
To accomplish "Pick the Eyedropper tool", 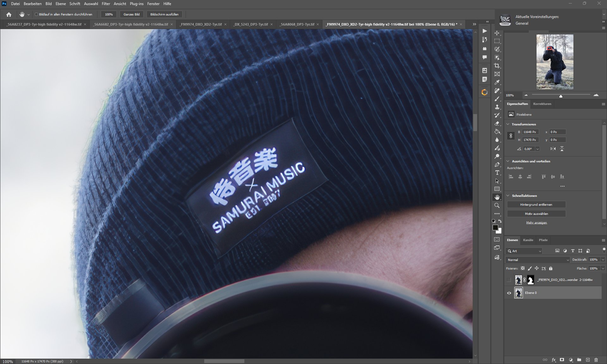I will (x=497, y=82).
